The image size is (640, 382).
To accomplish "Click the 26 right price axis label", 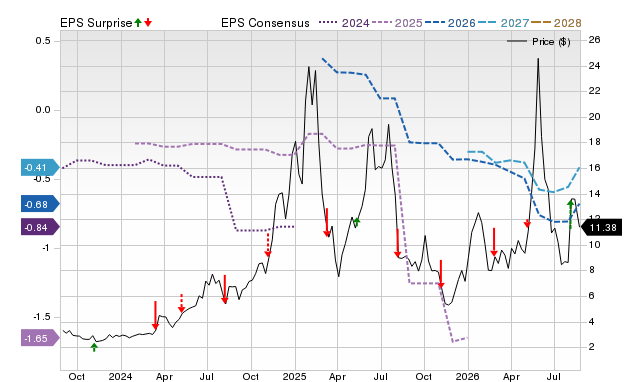I will point(595,40).
